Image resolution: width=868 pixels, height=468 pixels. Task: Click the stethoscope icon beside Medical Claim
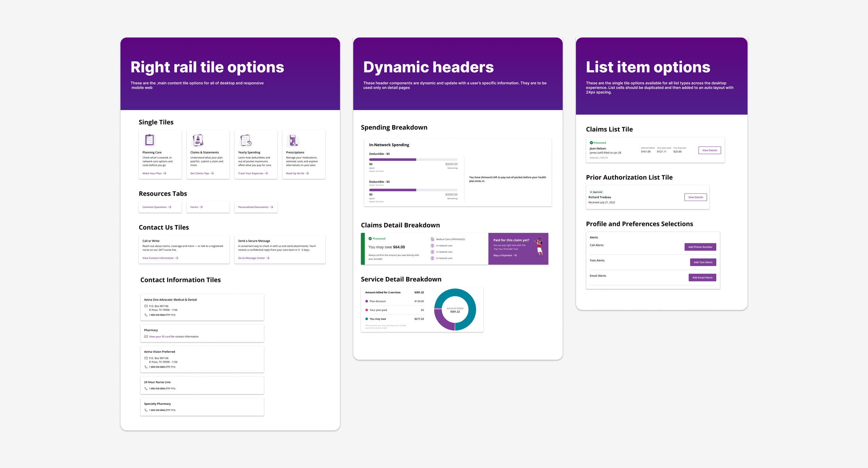432,239
